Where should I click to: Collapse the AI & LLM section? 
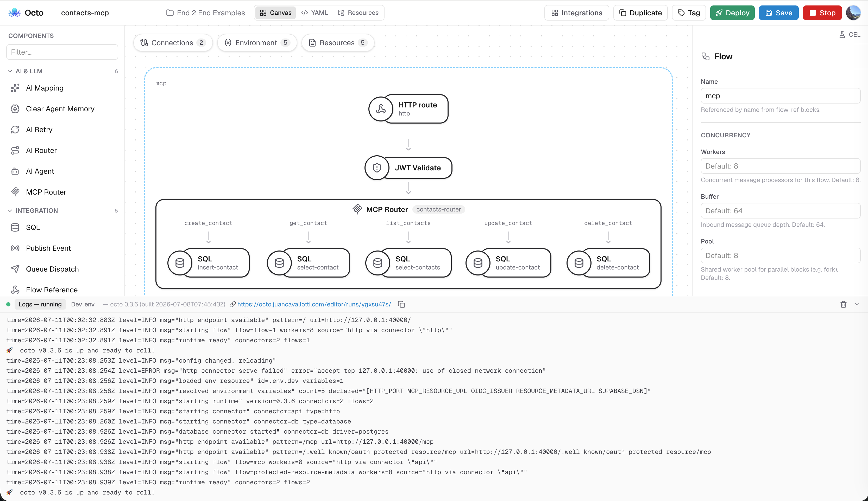tap(10, 71)
